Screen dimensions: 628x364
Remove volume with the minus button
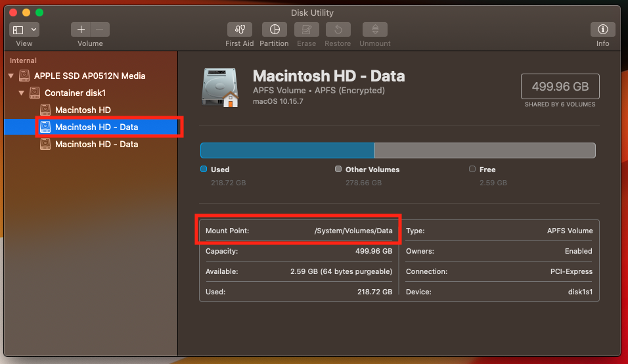(x=100, y=30)
